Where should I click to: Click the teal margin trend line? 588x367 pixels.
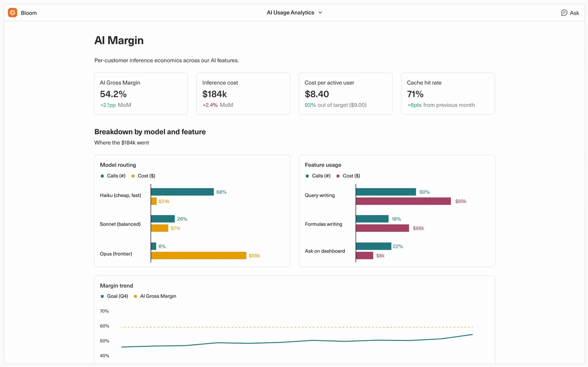click(297, 341)
